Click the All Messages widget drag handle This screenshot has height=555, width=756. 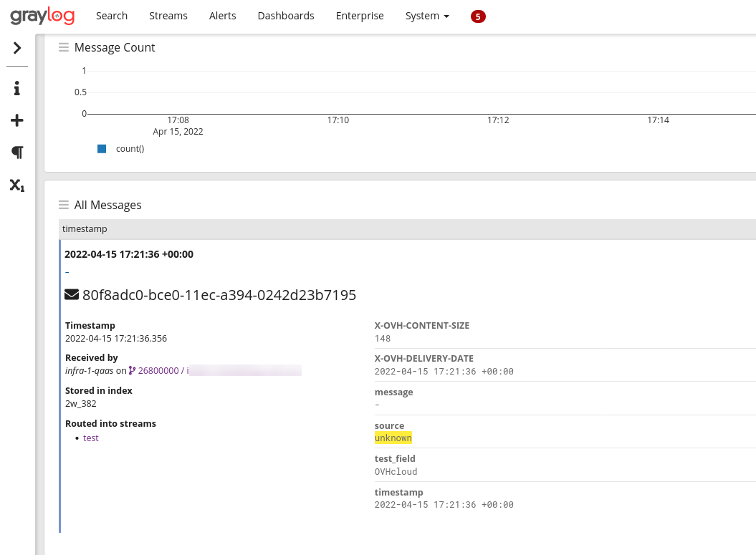point(64,205)
